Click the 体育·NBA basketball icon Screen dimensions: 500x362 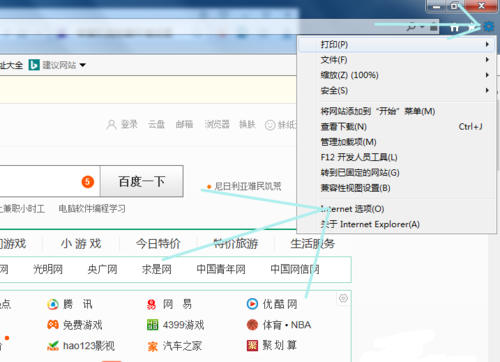pyautogui.click(x=252, y=325)
